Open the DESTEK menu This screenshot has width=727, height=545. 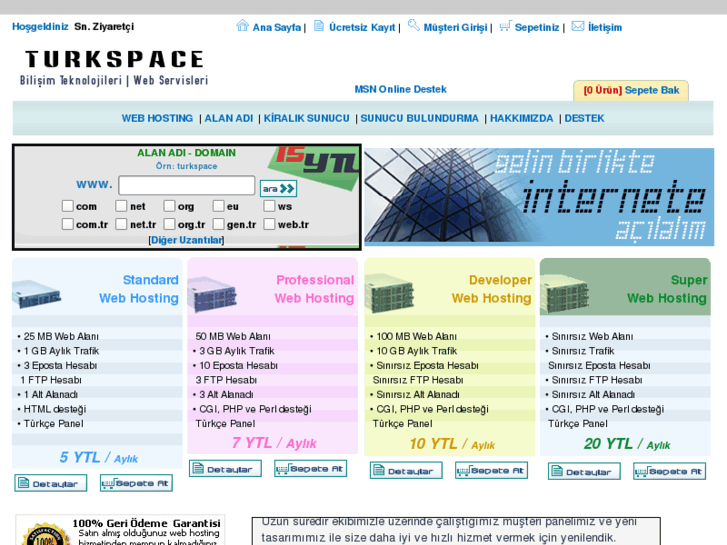tap(584, 118)
